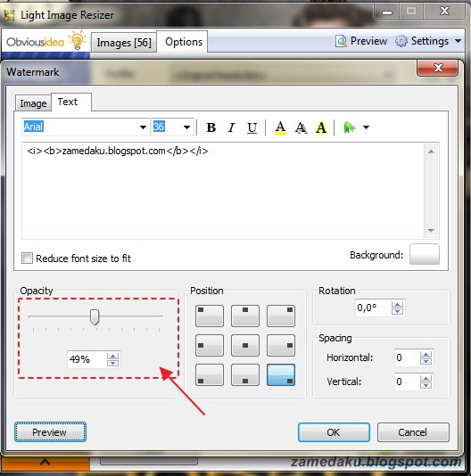Decrease Horizontal spacing with down arrow

pyautogui.click(x=426, y=361)
